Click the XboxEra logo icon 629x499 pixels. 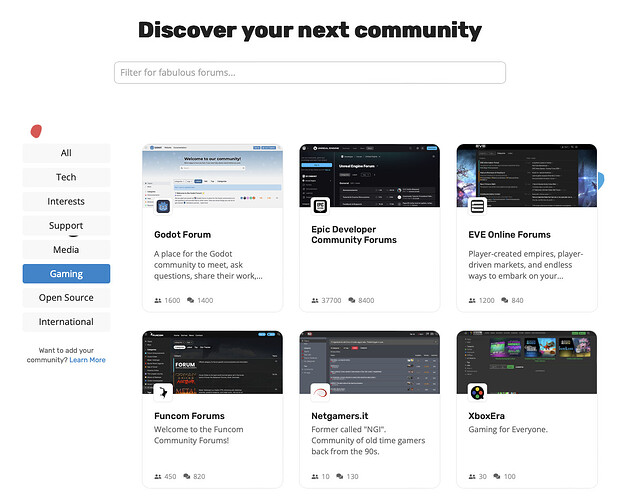tap(477, 392)
